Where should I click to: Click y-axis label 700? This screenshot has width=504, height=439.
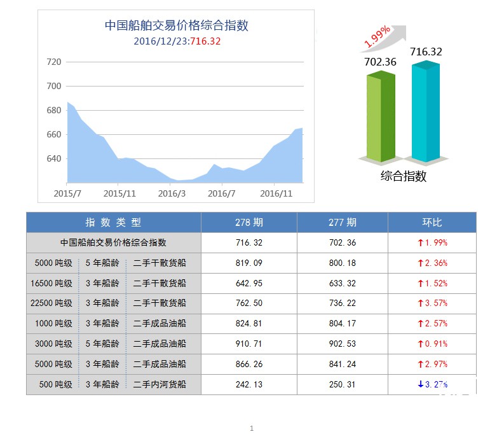[53, 86]
